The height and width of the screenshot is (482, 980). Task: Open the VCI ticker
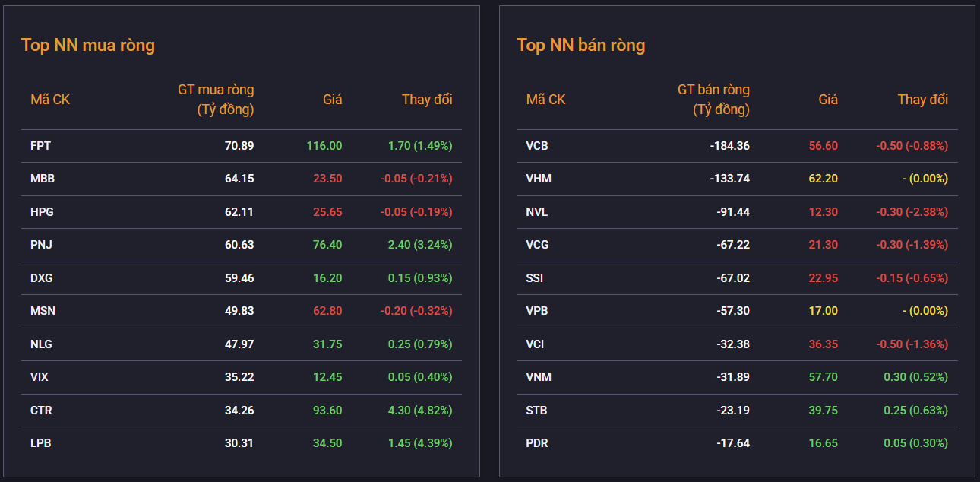click(535, 344)
